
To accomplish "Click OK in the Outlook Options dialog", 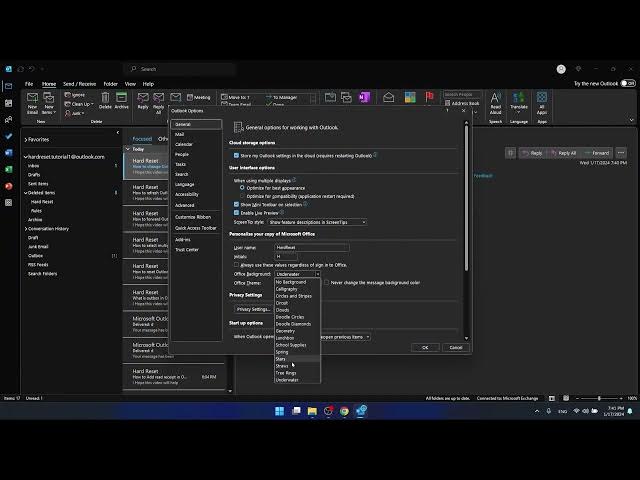I will point(425,347).
